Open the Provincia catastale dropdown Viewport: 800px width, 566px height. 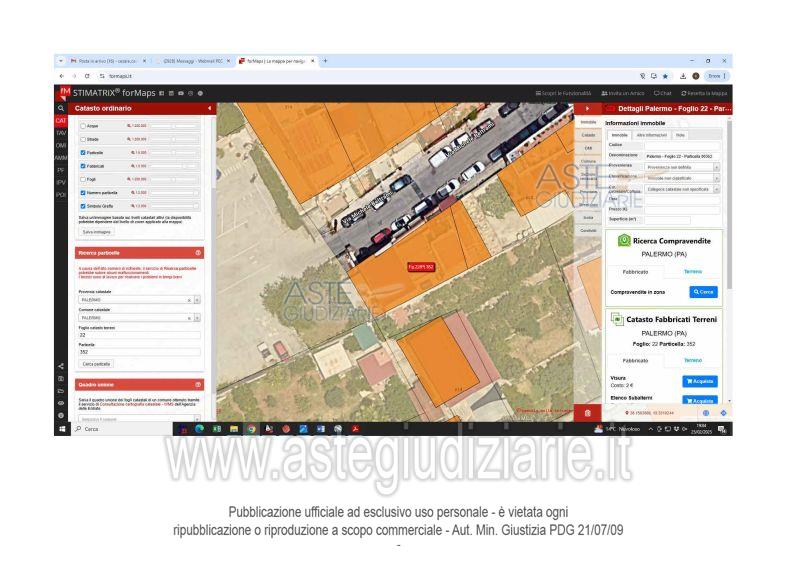(198, 300)
